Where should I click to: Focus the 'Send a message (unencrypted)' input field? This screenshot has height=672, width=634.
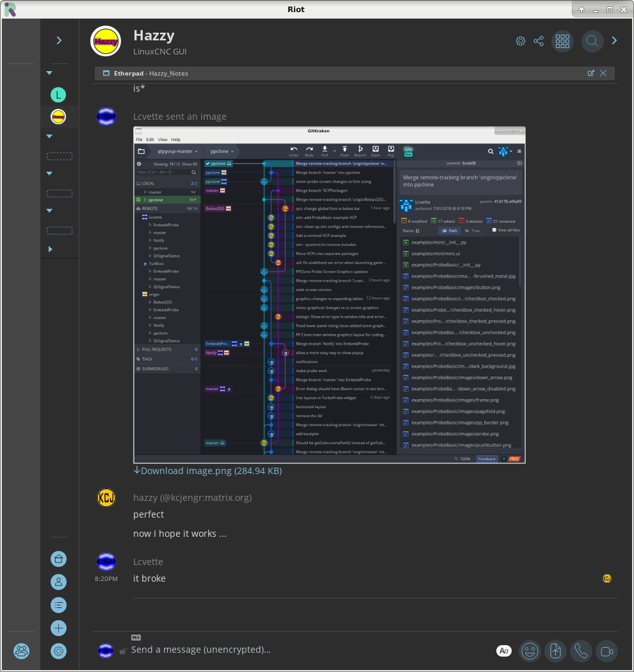(311, 650)
